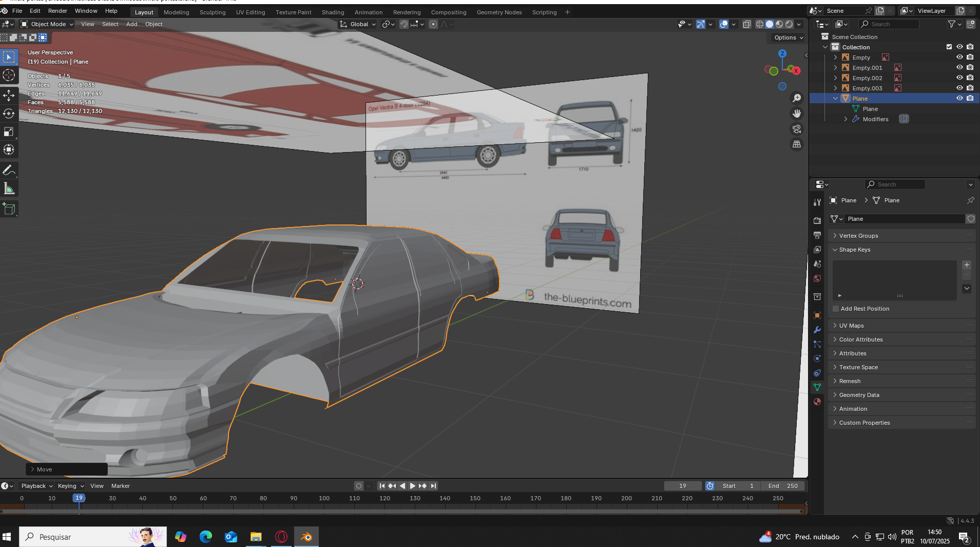Select the Measure tool
The height and width of the screenshot is (547, 980).
pyautogui.click(x=9, y=188)
